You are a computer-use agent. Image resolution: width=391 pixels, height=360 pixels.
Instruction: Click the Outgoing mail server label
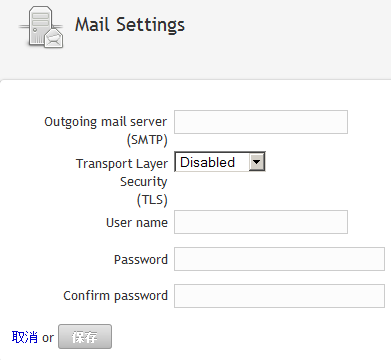(x=105, y=122)
